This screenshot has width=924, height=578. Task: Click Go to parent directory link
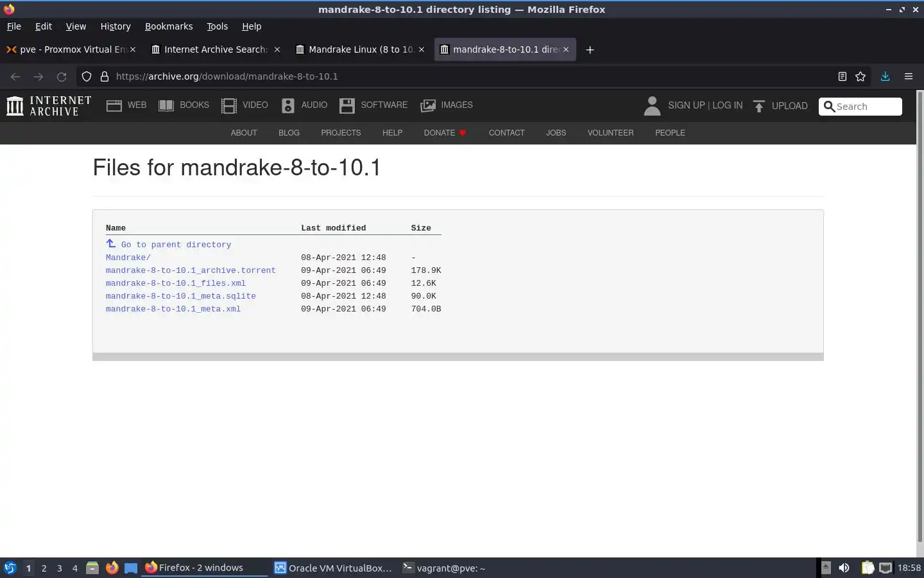point(176,245)
